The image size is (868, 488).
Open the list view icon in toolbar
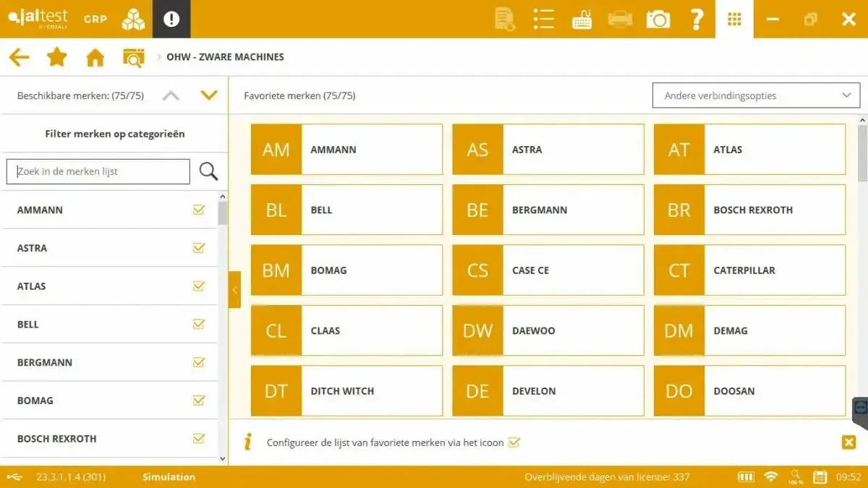[x=543, y=19]
